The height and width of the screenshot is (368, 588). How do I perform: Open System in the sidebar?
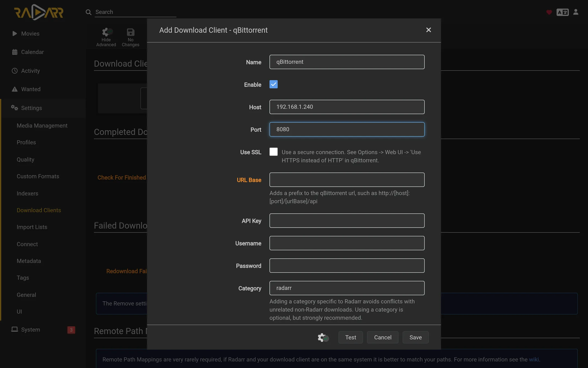(30, 330)
